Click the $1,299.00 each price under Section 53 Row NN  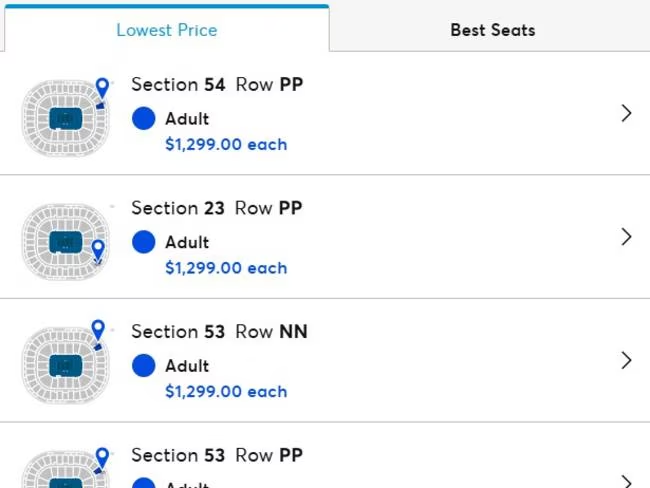226,391
